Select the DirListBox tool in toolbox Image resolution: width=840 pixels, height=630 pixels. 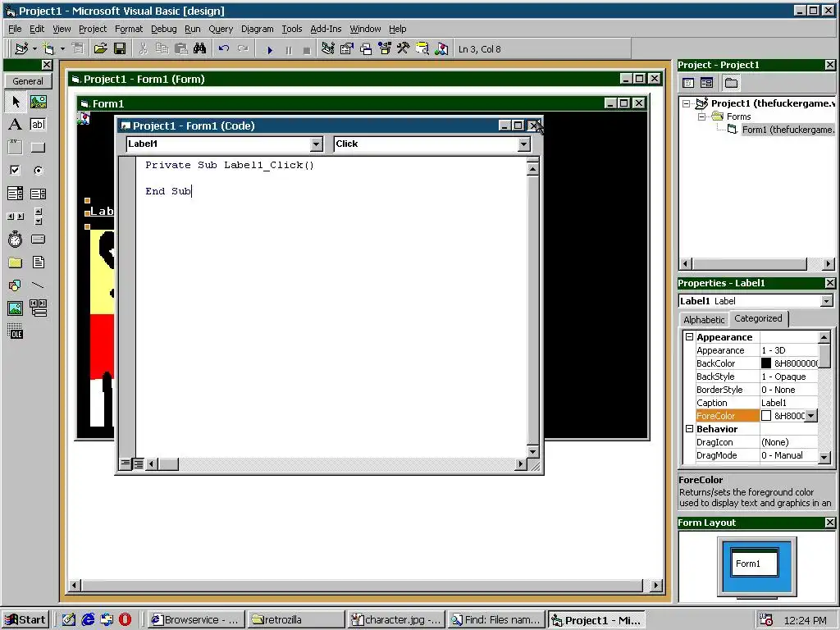click(x=16, y=262)
